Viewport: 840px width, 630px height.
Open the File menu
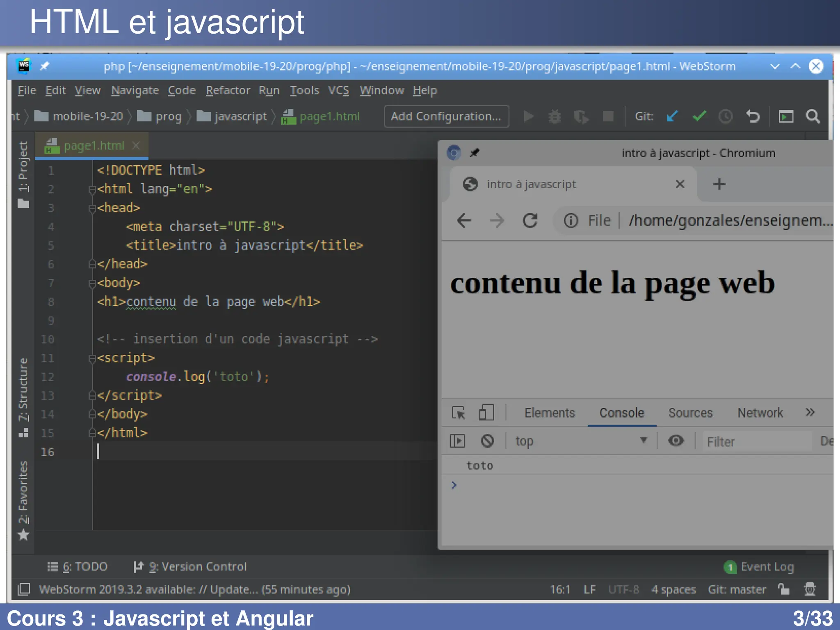(27, 90)
